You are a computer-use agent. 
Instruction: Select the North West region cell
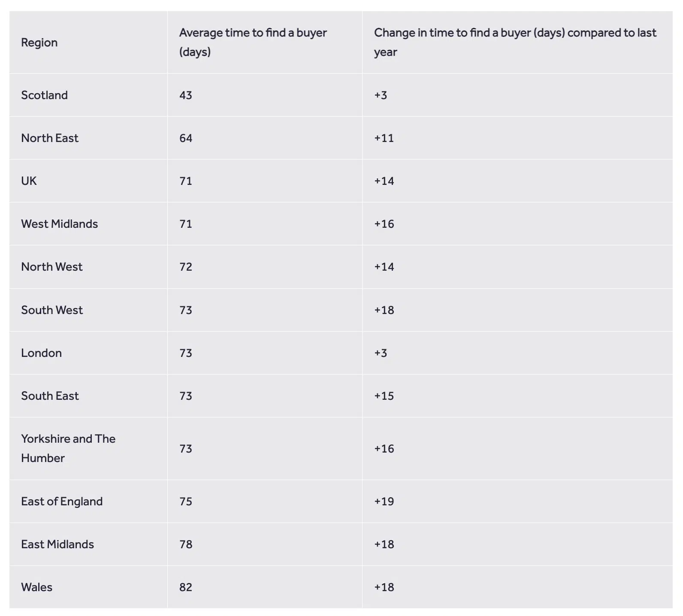tap(51, 266)
